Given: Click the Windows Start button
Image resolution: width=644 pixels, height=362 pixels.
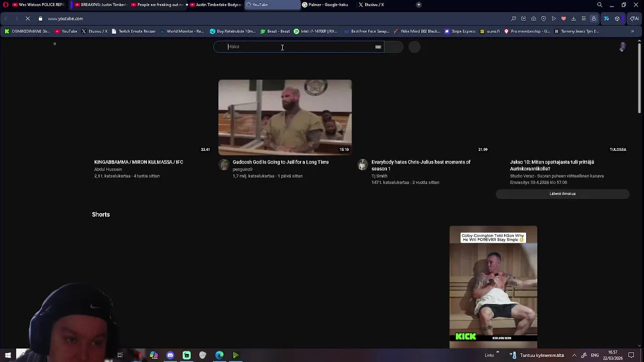Looking at the screenshot, I should [x=8, y=355].
